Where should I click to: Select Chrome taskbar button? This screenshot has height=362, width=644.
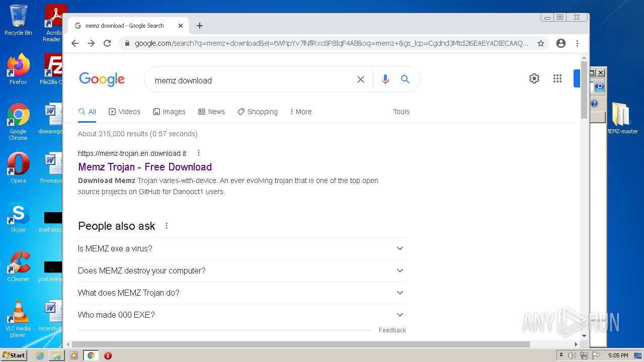91,355
